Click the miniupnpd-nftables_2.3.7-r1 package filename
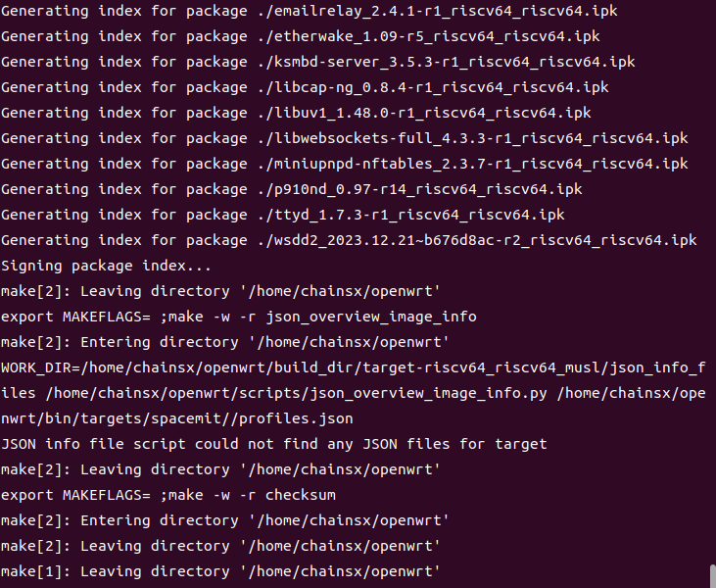This screenshot has height=588, width=716. [x=473, y=164]
